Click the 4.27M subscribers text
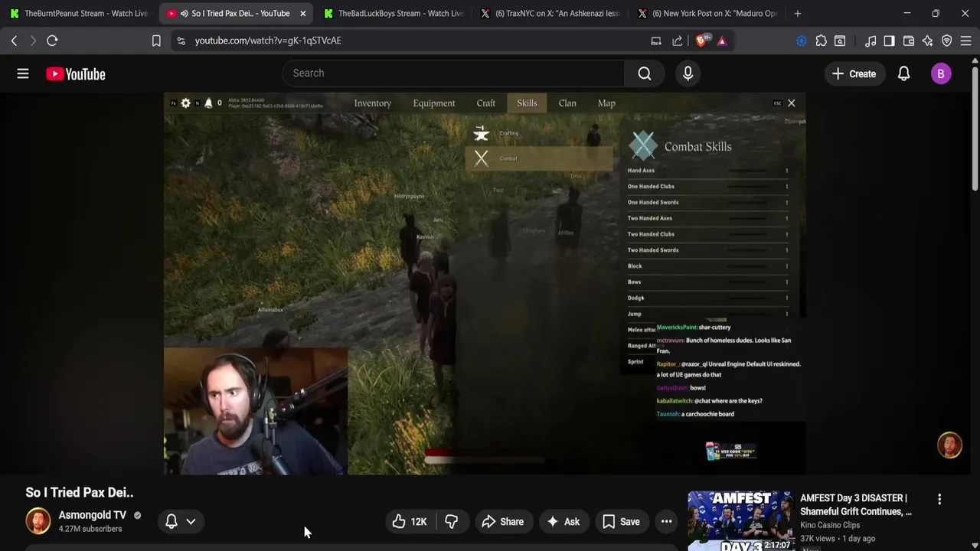Screen dimensions: 980x551 (x=90, y=529)
